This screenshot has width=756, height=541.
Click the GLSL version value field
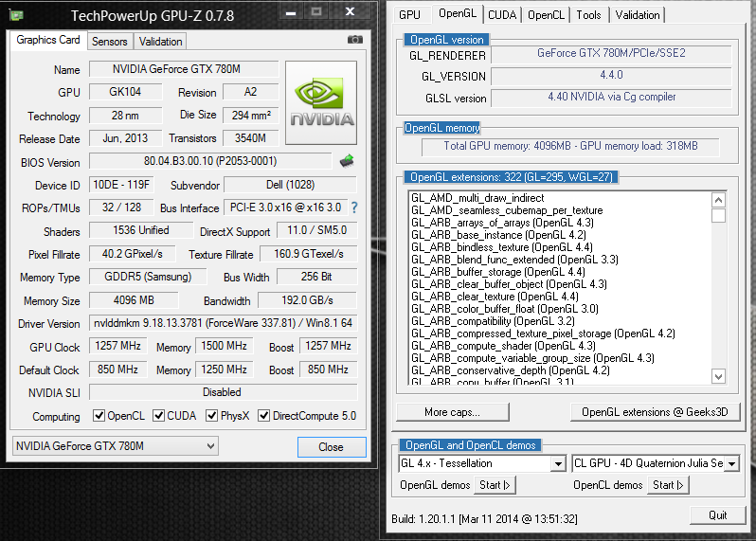tap(611, 98)
